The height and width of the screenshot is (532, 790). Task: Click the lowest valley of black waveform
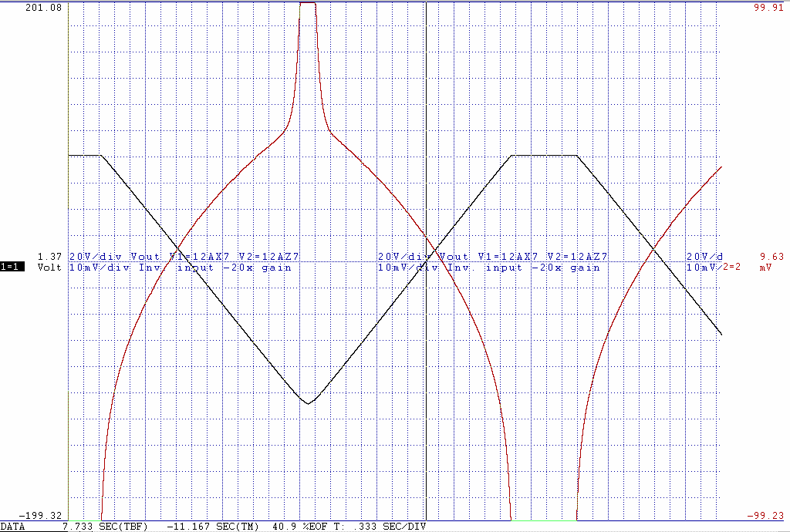[308, 403]
